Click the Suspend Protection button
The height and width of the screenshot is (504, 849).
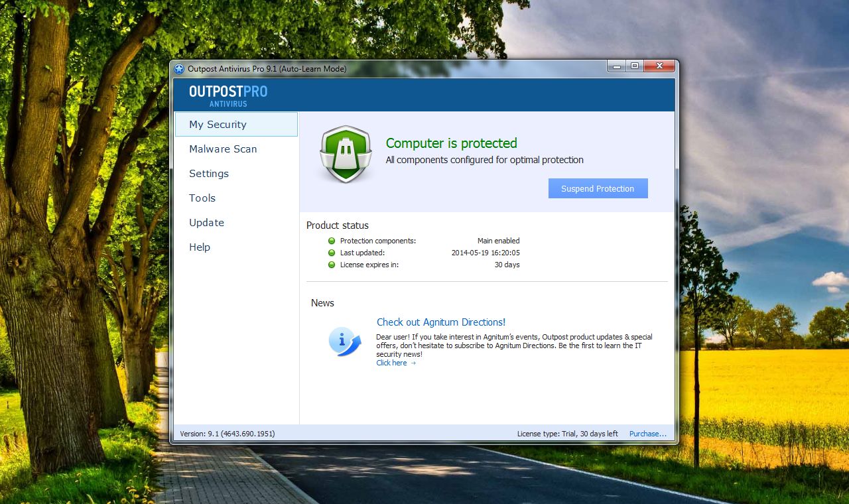click(x=598, y=188)
